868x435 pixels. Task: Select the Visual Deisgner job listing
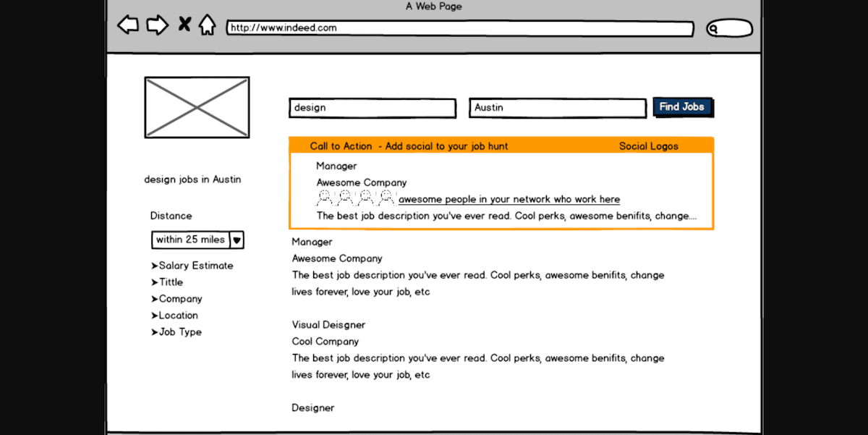[328, 324]
